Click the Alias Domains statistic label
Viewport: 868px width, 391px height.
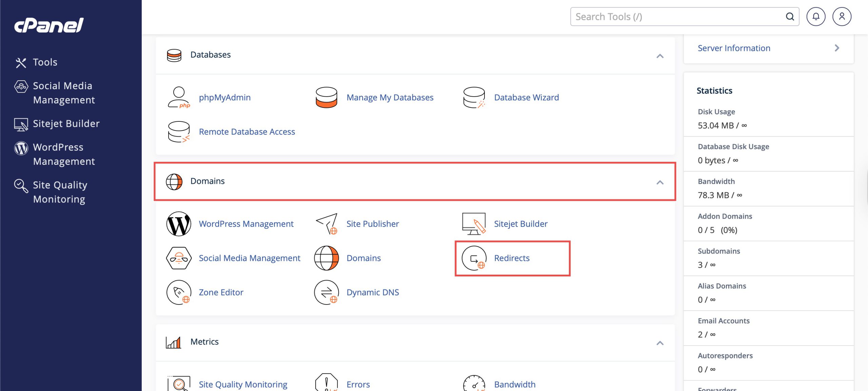pos(722,286)
